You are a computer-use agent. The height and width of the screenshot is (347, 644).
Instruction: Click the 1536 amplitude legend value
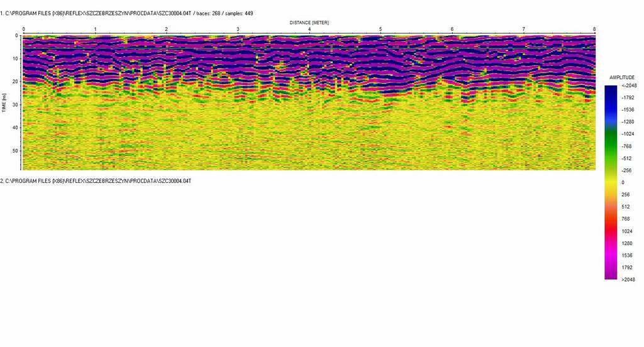coord(628,255)
